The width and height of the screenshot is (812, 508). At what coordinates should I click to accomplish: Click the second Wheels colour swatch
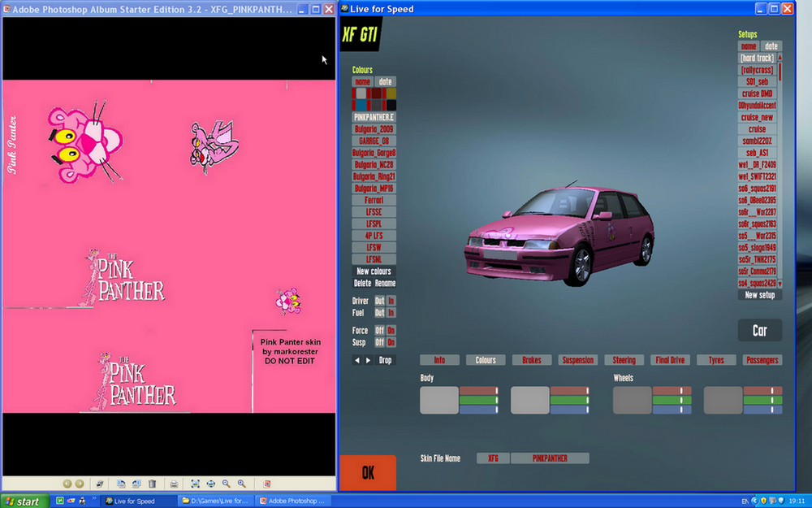723,400
